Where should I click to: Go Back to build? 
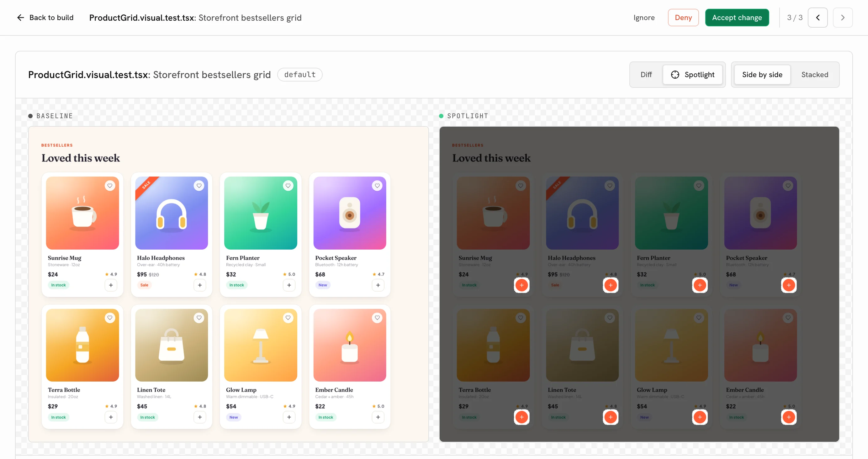(x=45, y=18)
